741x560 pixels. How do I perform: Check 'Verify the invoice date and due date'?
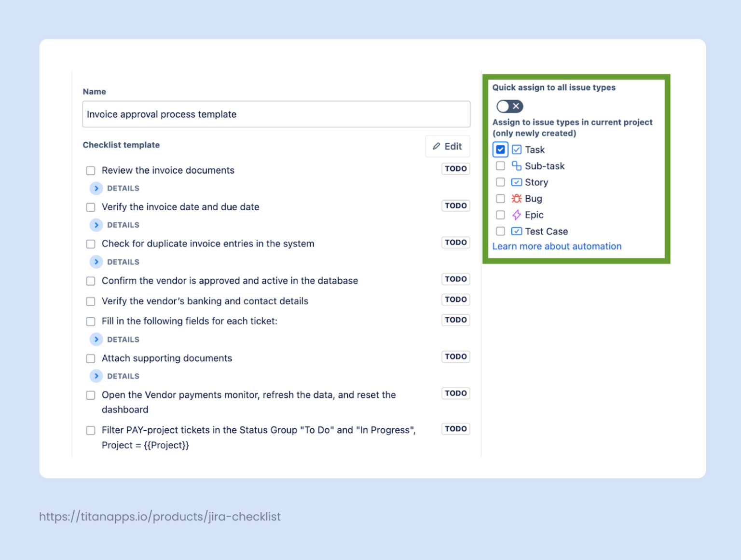(91, 207)
